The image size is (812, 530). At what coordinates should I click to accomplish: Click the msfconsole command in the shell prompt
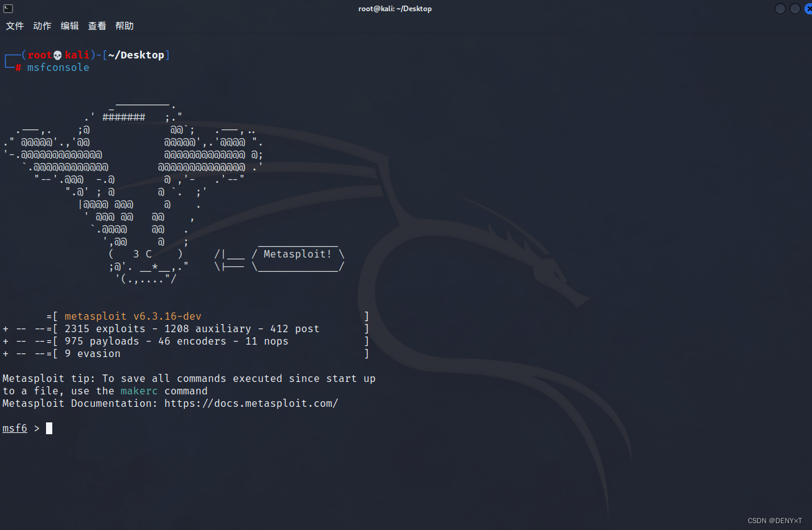pyautogui.click(x=58, y=67)
